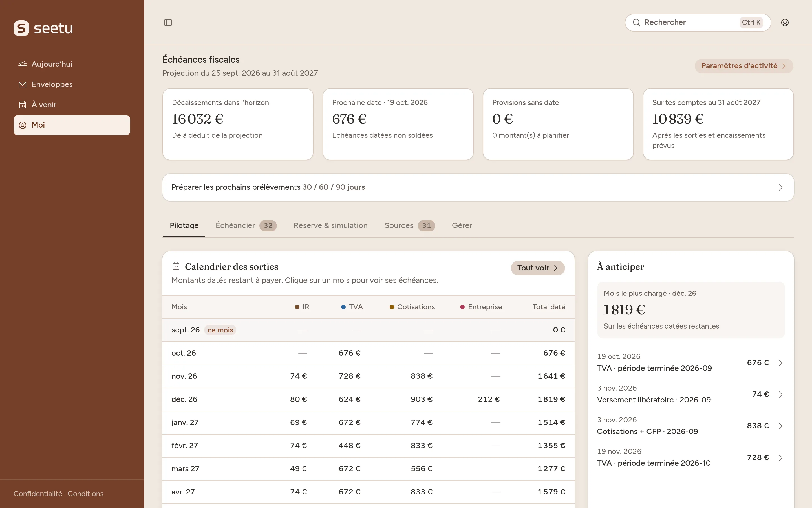Click the Mois le plus chargé card
This screenshot has height=508, width=812.
tap(690, 310)
